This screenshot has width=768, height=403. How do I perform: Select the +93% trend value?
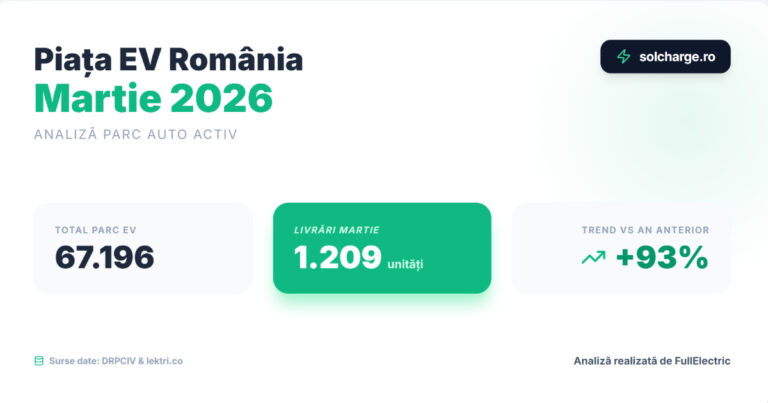pos(662,258)
